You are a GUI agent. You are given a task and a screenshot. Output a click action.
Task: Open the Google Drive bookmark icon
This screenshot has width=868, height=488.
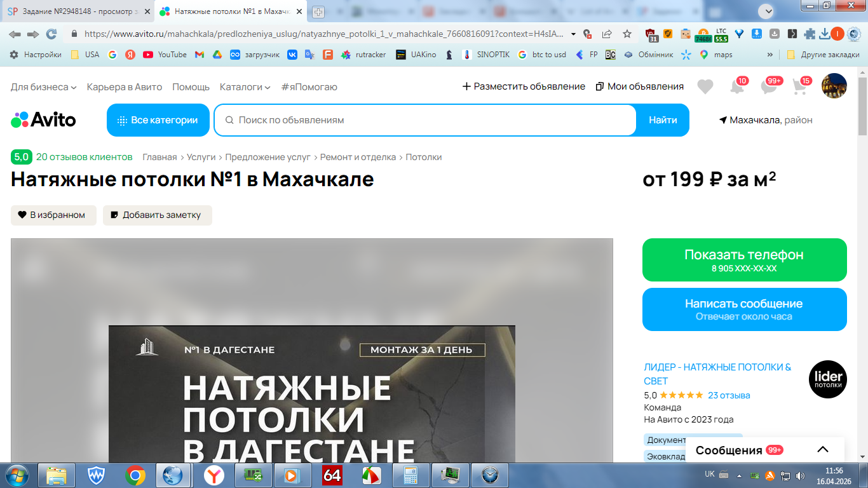217,55
